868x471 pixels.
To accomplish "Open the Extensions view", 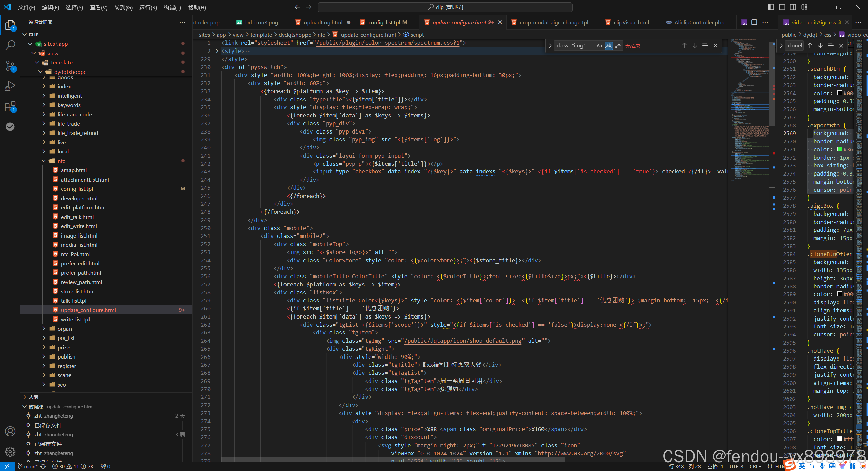I will 10,107.
